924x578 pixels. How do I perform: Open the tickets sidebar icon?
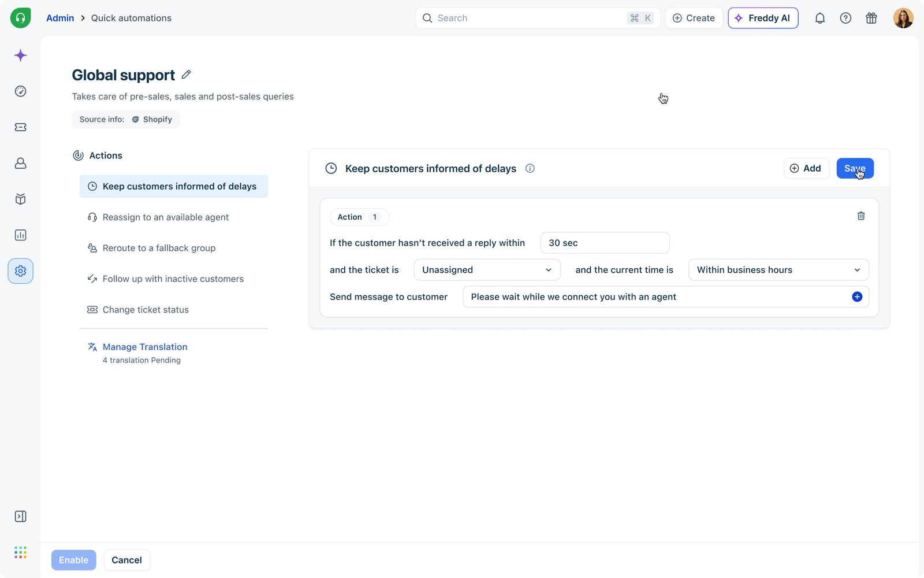(20, 127)
